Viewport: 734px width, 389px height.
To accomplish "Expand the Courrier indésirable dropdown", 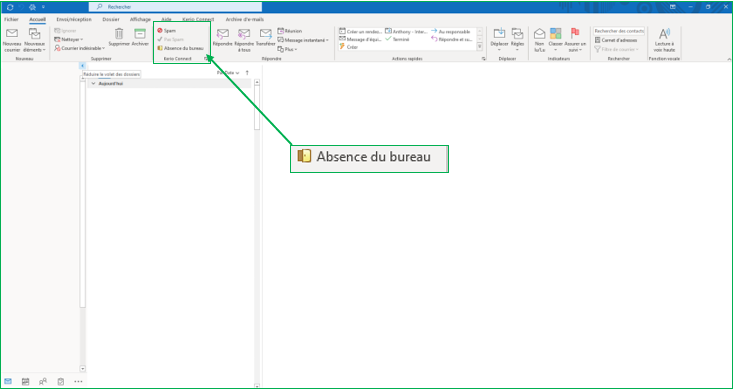I will pyautogui.click(x=80, y=48).
